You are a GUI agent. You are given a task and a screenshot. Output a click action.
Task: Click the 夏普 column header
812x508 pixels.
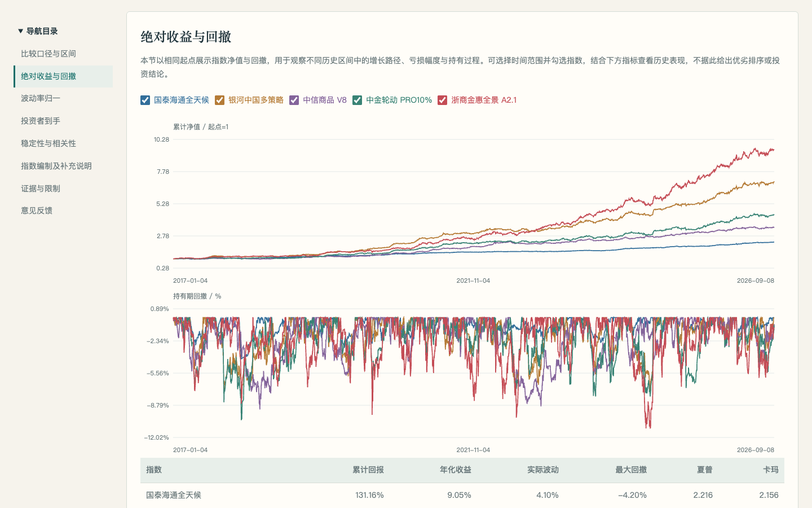click(705, 470)
